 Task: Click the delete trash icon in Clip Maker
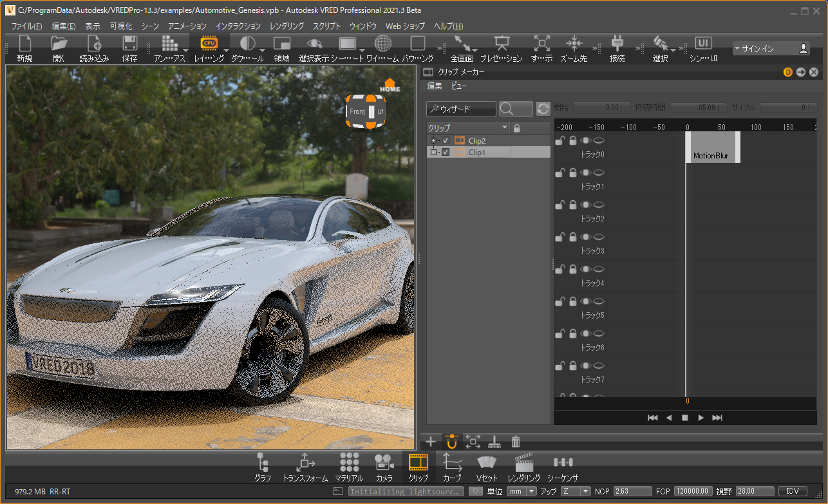(x=516, y=442)
